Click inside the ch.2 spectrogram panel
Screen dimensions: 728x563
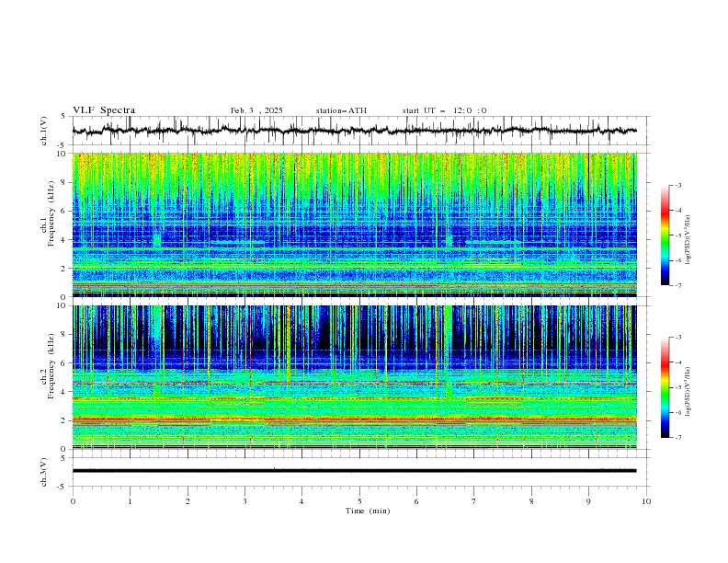pos(355,377)
